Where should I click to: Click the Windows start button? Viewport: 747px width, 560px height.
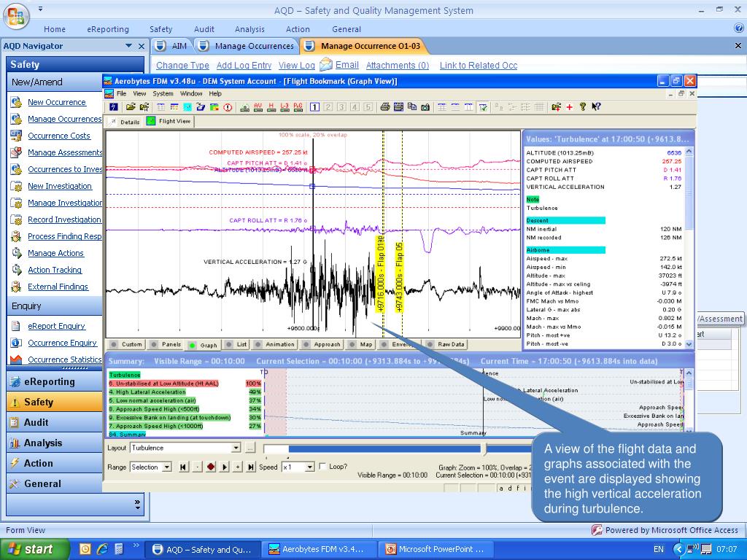point(34,549)
